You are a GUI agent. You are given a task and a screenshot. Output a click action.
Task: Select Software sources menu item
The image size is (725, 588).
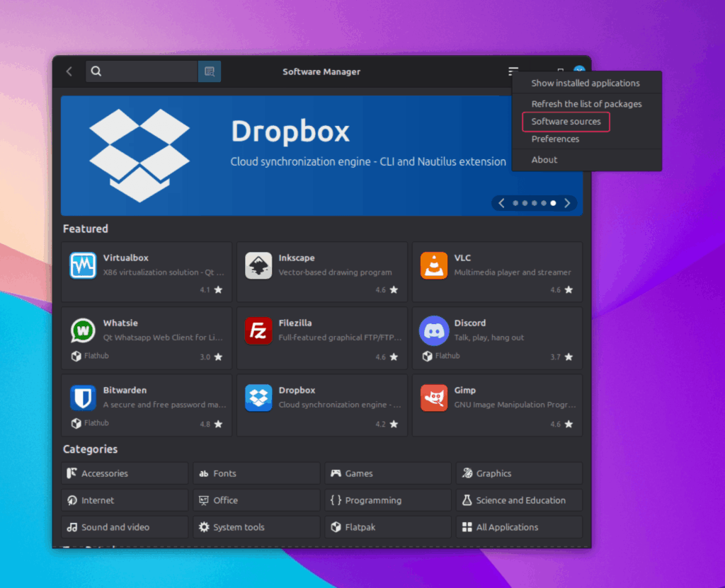pos(566,122)
